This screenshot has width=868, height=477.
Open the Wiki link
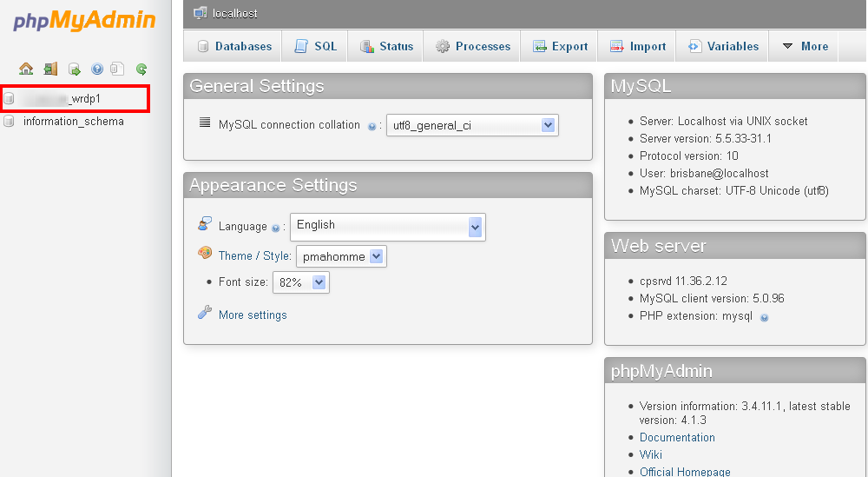650,454
